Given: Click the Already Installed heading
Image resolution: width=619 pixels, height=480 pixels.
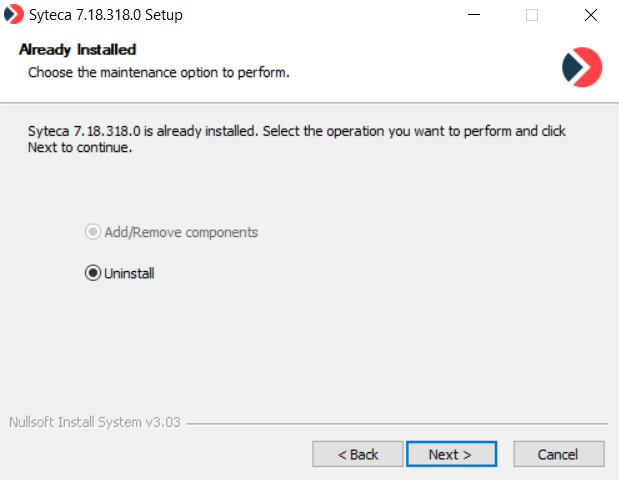Looking at the screenshot, I should pyautogui.click(x=77, y=49).
